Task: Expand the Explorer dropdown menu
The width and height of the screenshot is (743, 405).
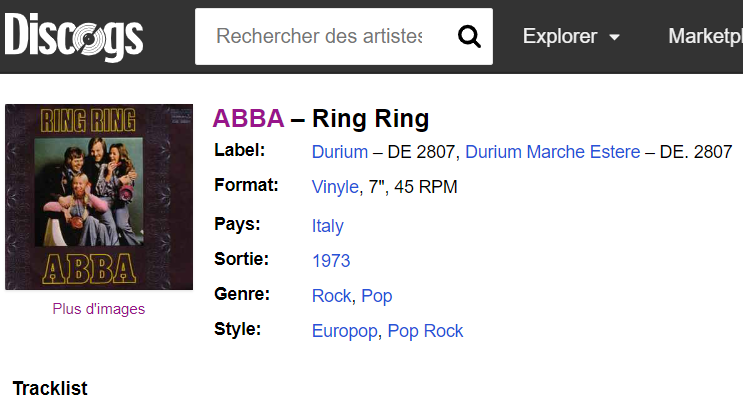Action: (571, 37)
